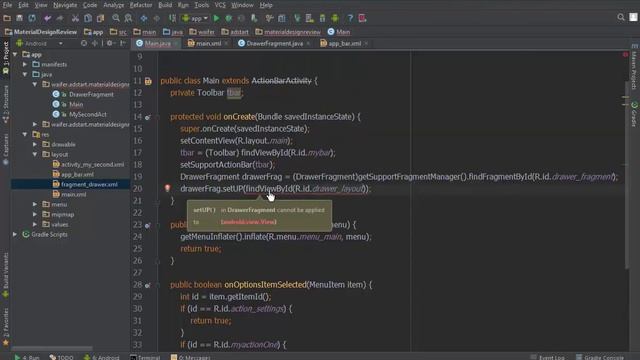640x360 pixels.
Task: Open the Gradle Console button
Action: [x=600, y=357]
